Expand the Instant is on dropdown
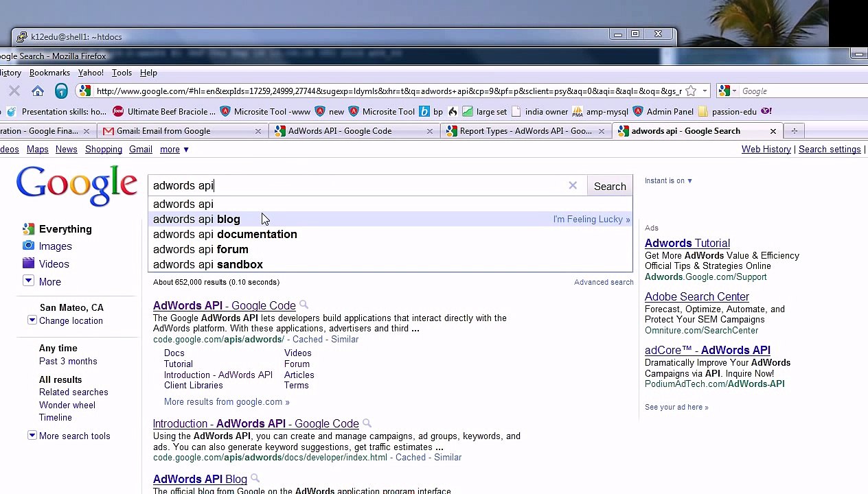868x494 pixels. (668, 180)
